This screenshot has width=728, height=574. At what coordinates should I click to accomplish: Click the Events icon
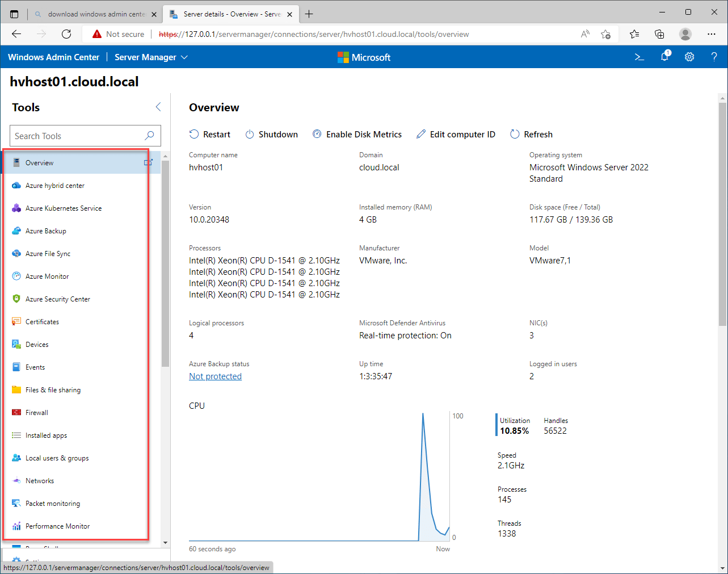16,367
